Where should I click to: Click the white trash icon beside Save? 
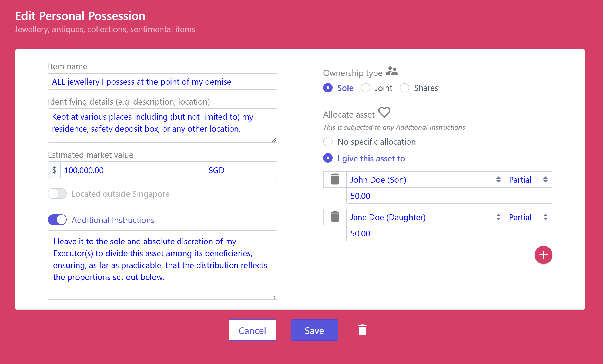click(362, 330)
